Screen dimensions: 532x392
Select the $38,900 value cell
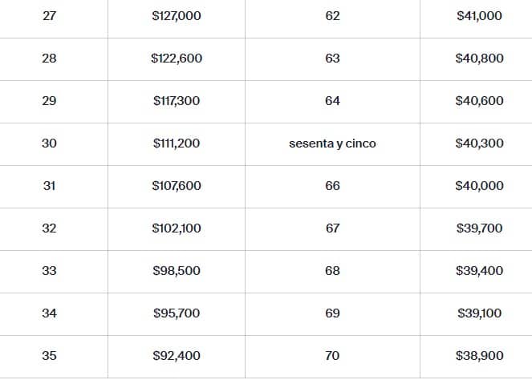[479, 356]
